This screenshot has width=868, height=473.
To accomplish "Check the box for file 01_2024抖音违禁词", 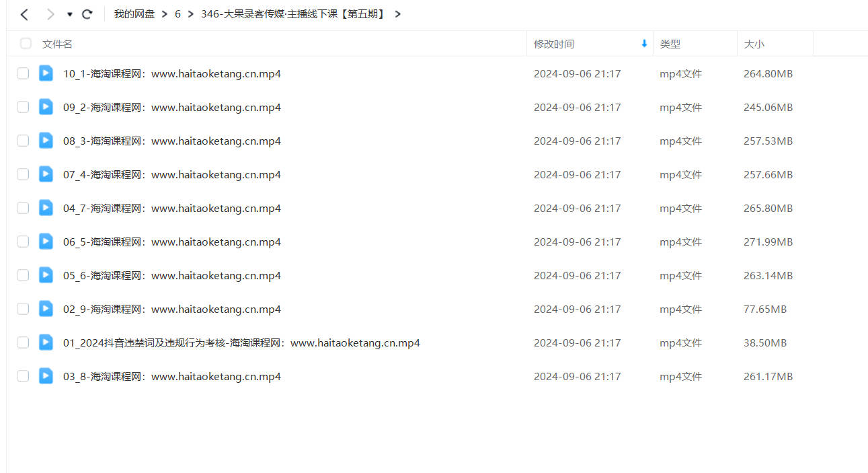I will (23, 342).
